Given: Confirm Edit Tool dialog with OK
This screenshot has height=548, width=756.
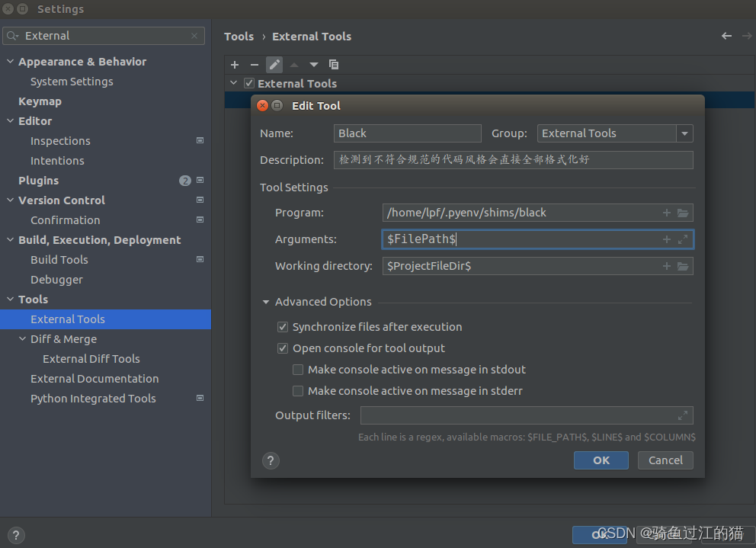Looking at the screenshot, I should coord(601,460).
